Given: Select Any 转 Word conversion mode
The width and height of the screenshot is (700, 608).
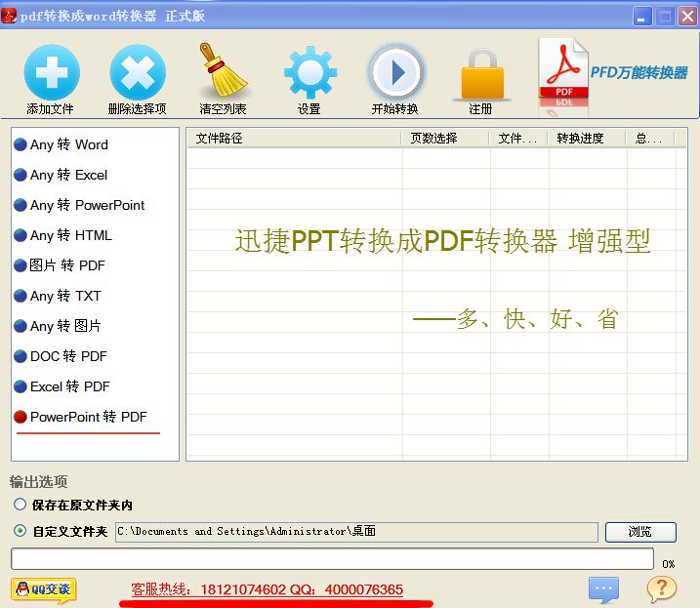Looking at the screenshot, I should pos(62,144).
